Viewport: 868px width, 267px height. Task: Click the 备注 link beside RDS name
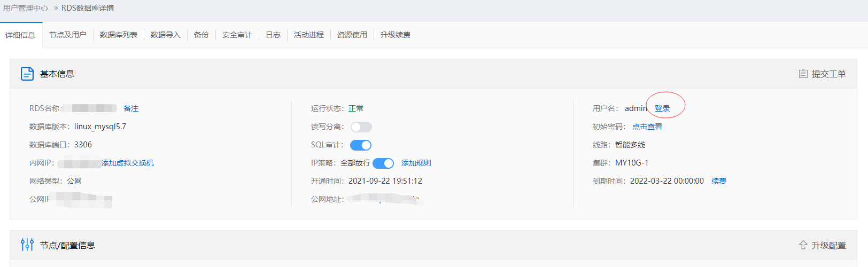click(131, 108)
